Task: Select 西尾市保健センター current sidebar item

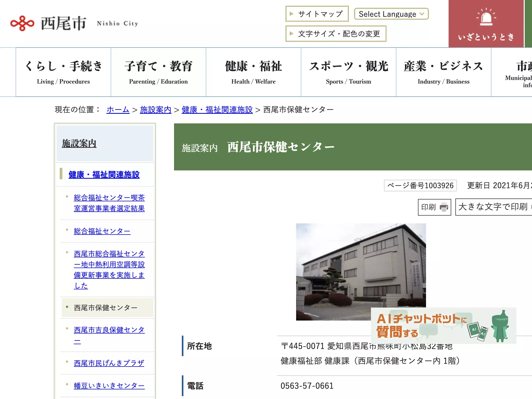Action: 107,308
